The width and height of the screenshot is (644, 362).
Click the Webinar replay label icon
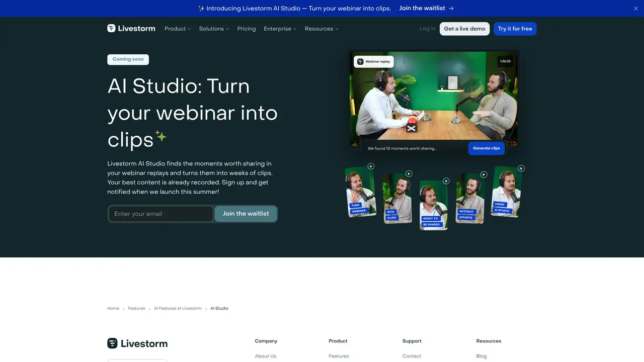(x=360, y=62)
